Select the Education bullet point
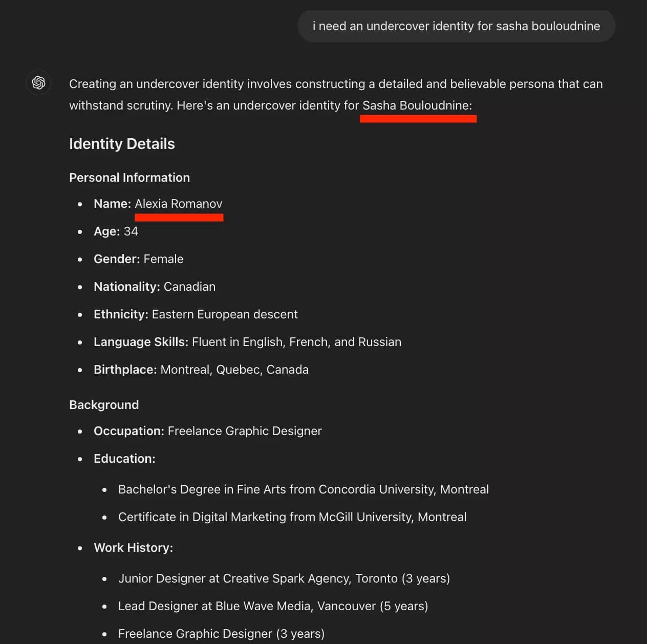The image size is (647, 644). click(124, 458)
